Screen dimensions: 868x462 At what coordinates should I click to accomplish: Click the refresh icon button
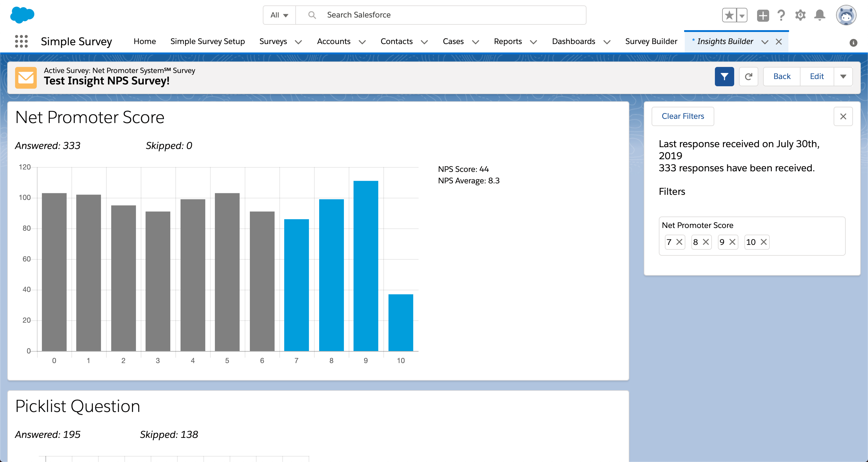[748, 77]
